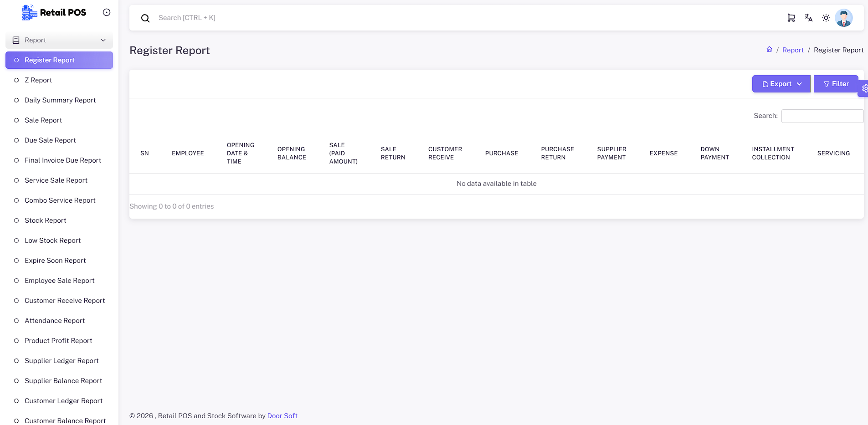
Task: Click the top Search CTRL+K bar
Action: pyautogui.click(x=456, y=18)
